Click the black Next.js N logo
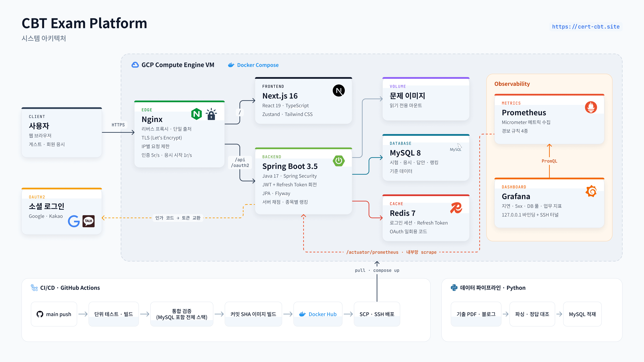644x362 pixels. tap(339, 90)
